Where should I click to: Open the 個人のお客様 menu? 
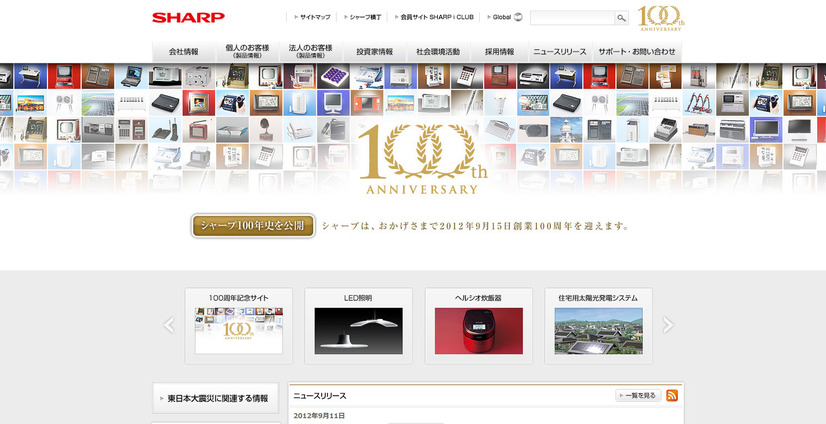[248, 52]
